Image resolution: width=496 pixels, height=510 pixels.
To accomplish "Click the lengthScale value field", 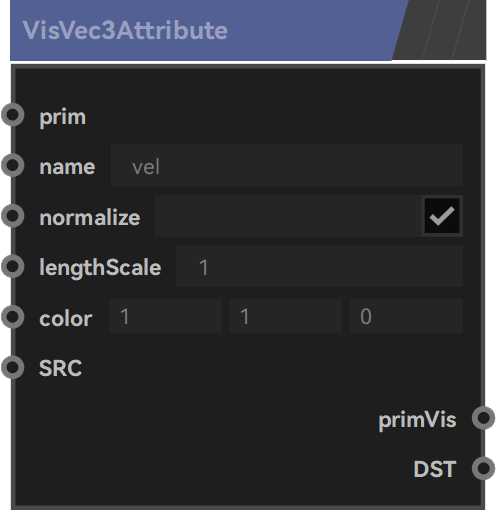I will (319, 266).
